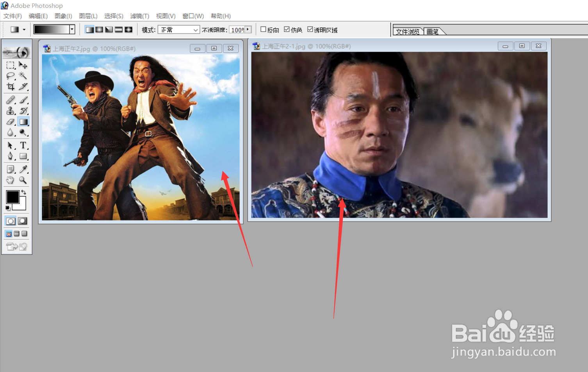Switch to the 文件浏览 tab
Image resolution: width=588 pixels, height=372 pixels.
[408, 32]
